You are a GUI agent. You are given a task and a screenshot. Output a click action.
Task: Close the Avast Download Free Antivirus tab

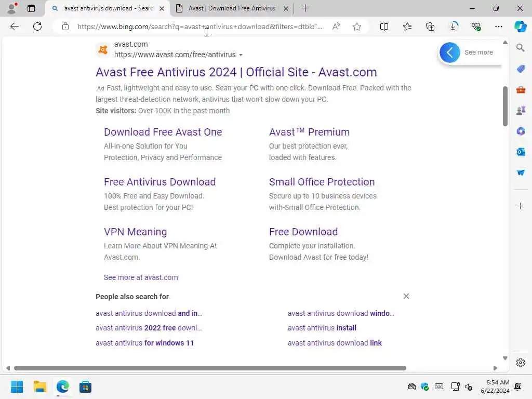286,8
